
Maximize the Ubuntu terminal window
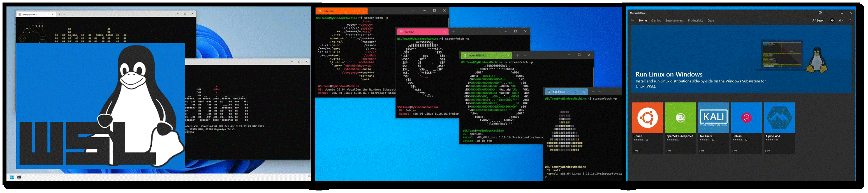point(434,11)
